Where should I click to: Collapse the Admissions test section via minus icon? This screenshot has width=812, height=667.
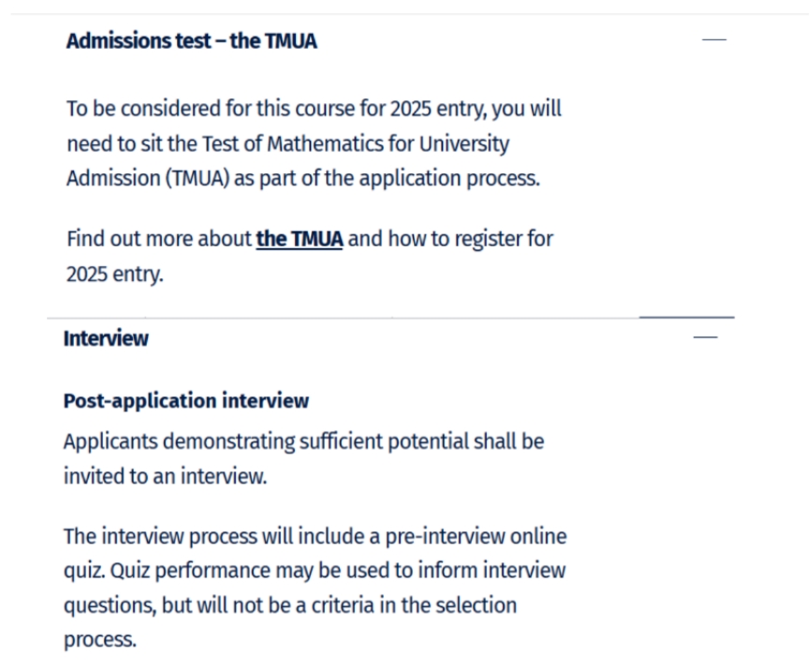[x=714, y=39]
